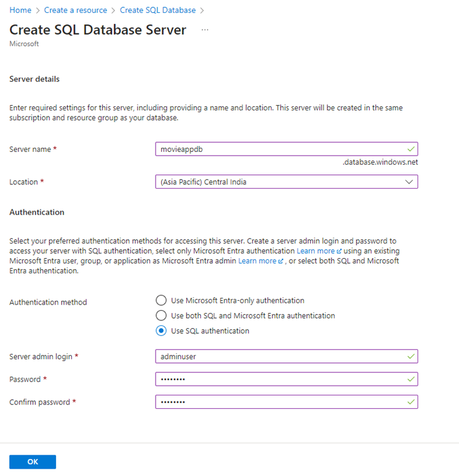Go to Create a resource breadcrumb
The width and height of the screenshot is (459, 476).
[x=75, y=10]
